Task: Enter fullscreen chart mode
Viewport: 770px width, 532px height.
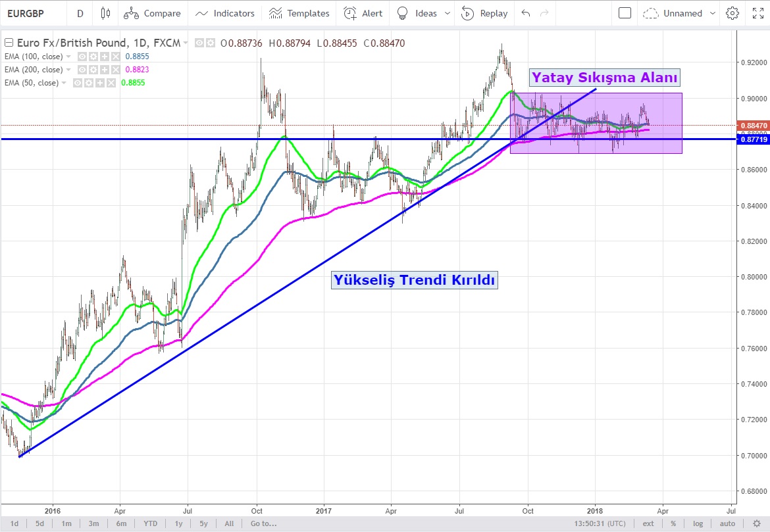Action: [757, 13]
